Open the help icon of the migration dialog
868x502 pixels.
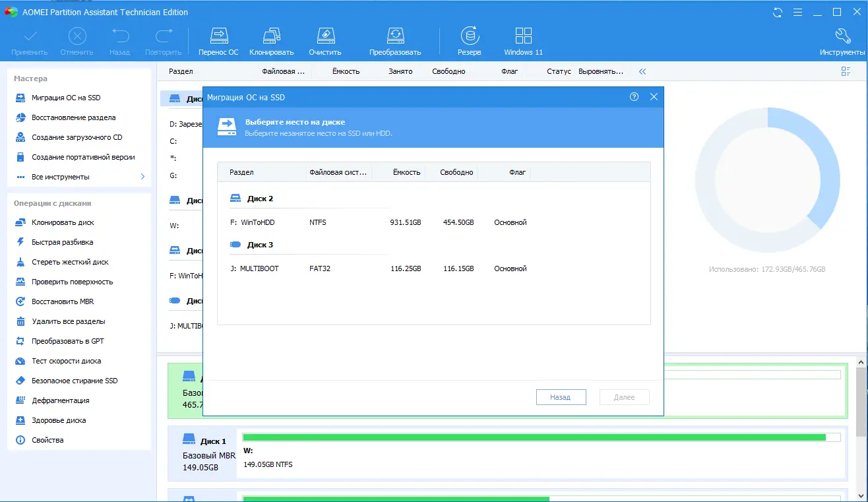point(635,97)
